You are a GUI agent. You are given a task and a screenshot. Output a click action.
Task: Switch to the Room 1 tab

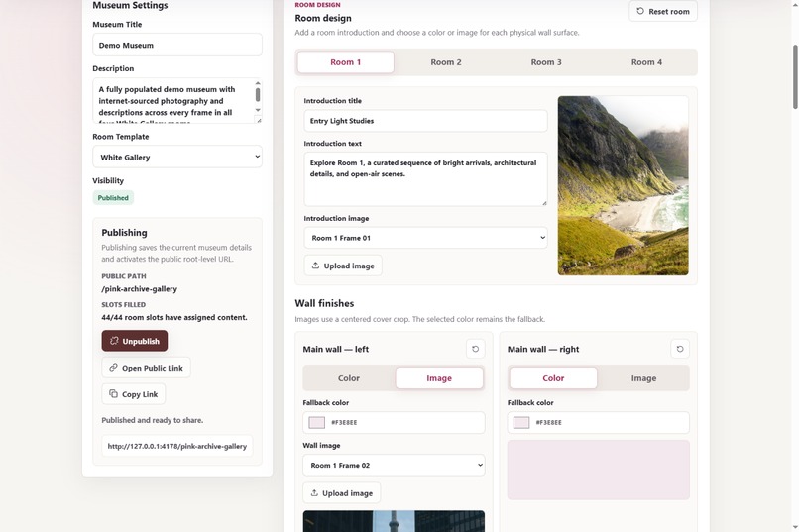(346, 62)
